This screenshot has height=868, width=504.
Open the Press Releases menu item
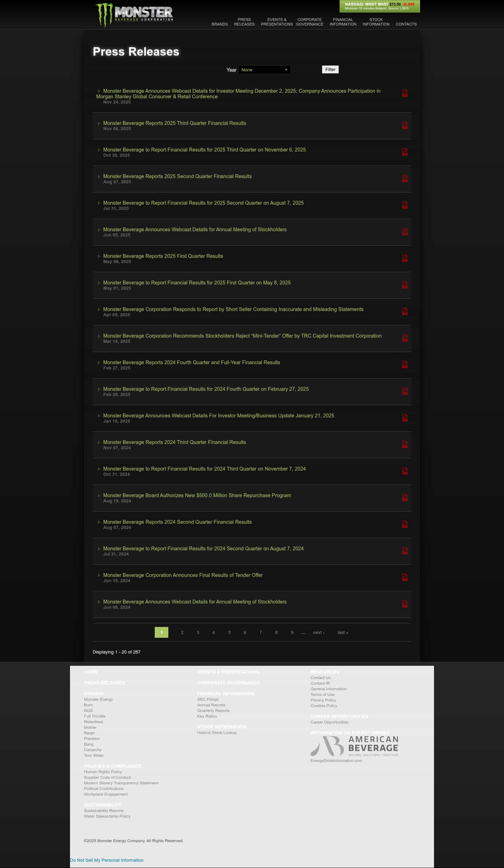coord(244,22)
